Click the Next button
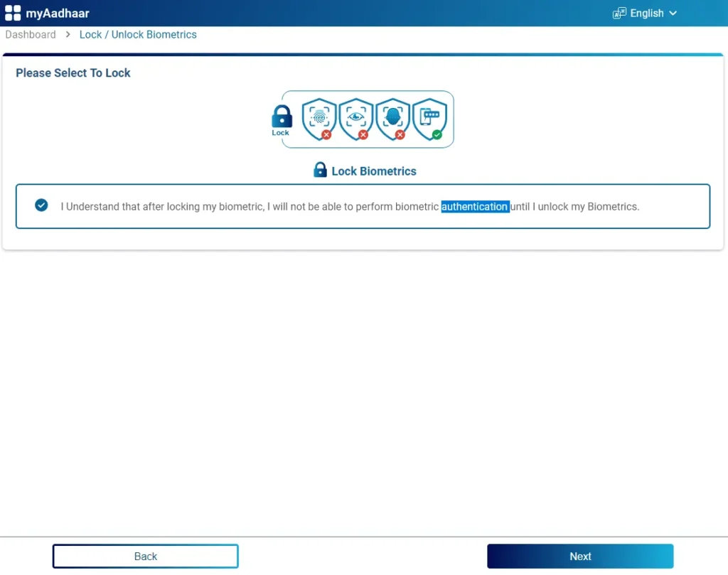 click(x=580, y=556)
